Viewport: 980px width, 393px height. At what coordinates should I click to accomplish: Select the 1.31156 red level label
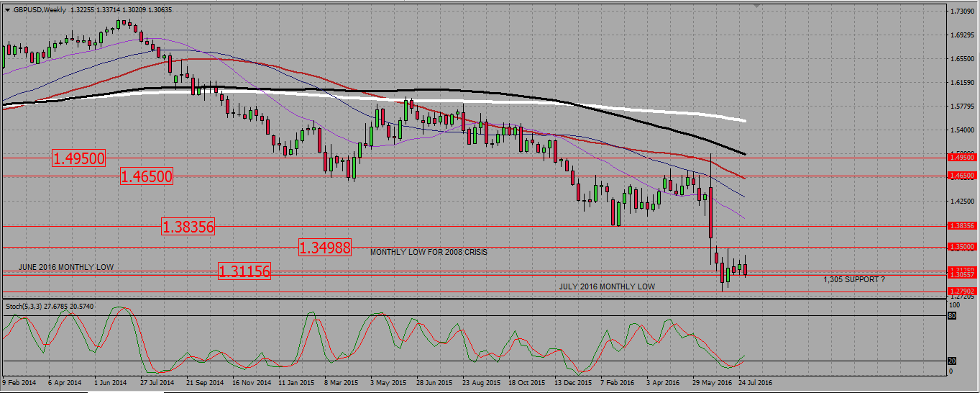click(x=244, y=271)
